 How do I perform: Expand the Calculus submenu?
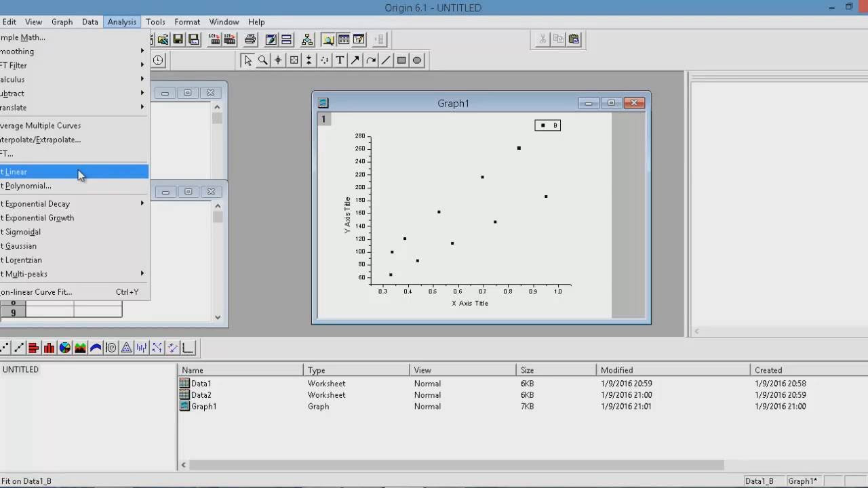(x=73, y=79)
